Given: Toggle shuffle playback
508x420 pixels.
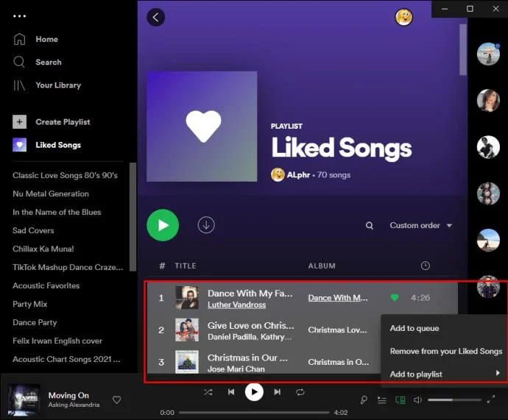Looking at the screenshot, I should [x=208, y=392].
